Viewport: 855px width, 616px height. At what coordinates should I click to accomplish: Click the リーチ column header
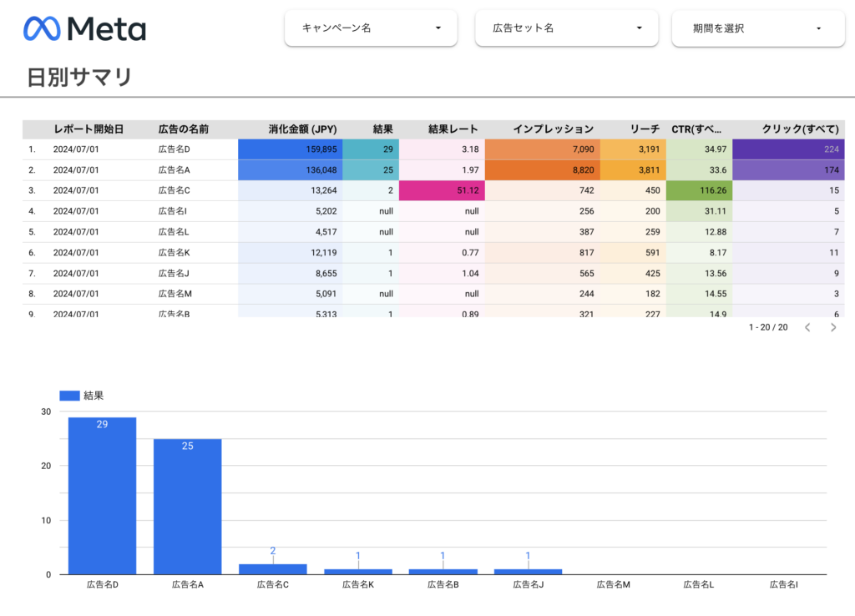[645, 129]
